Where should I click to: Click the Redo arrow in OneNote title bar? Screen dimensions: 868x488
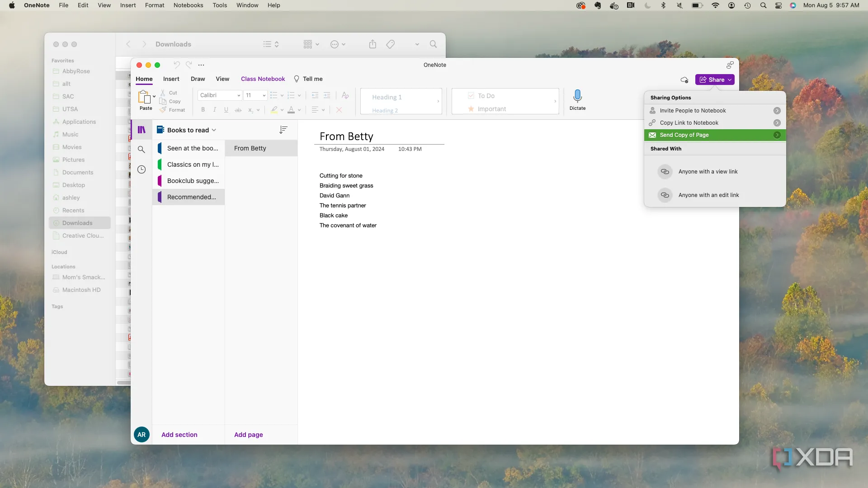click(189, 65)
